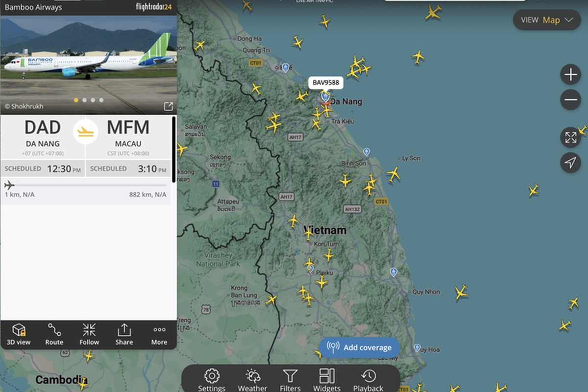
Task: Click the Add coverage button
Action: point(359,347)
